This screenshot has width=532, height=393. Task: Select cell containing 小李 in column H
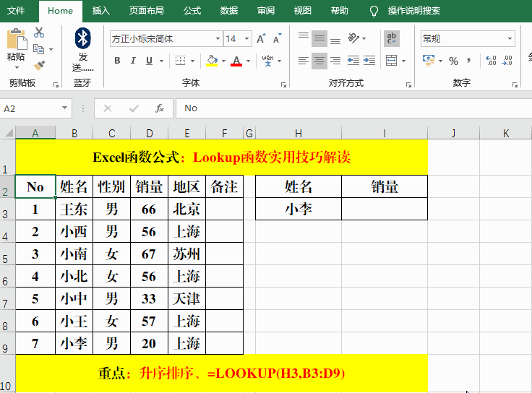(x=299, y=209)
